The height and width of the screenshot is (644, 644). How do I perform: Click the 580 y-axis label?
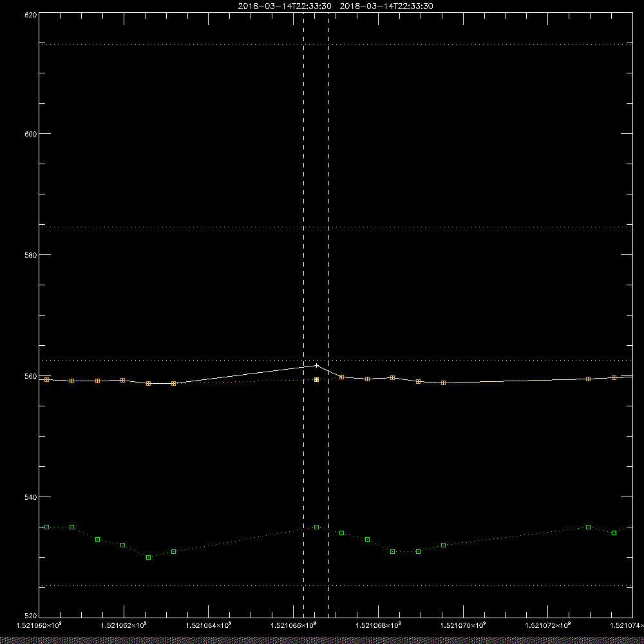tap(31, 255)
